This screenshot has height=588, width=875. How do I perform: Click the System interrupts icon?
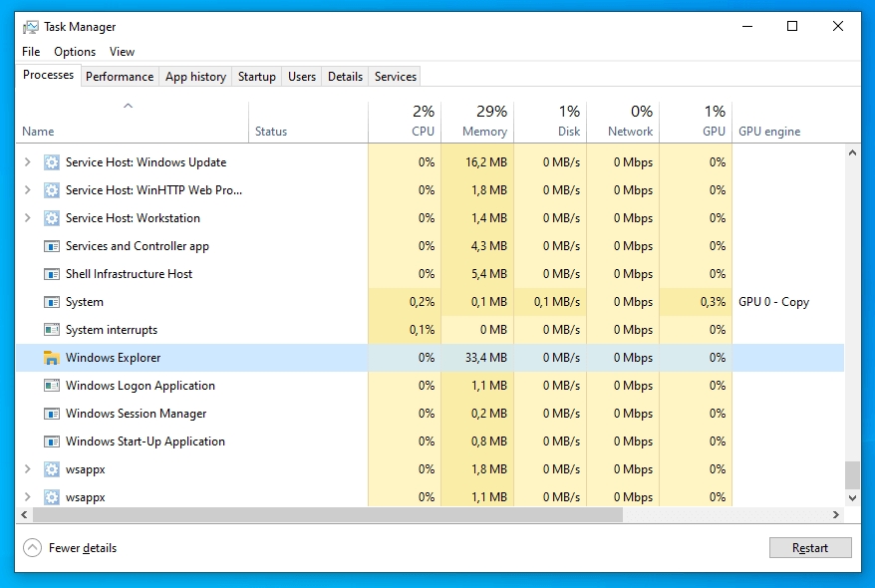[52, 330]
